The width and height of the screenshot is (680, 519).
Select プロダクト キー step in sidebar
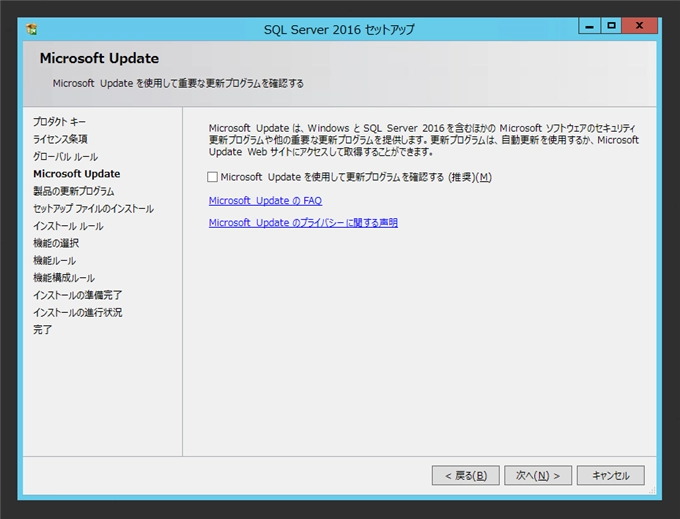coord(59,122)
